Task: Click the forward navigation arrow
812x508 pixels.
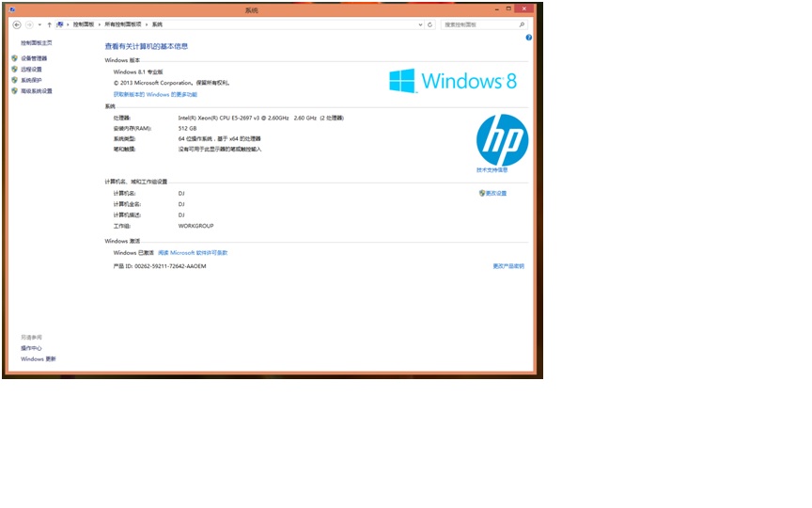Action: (x=29, y=24)
